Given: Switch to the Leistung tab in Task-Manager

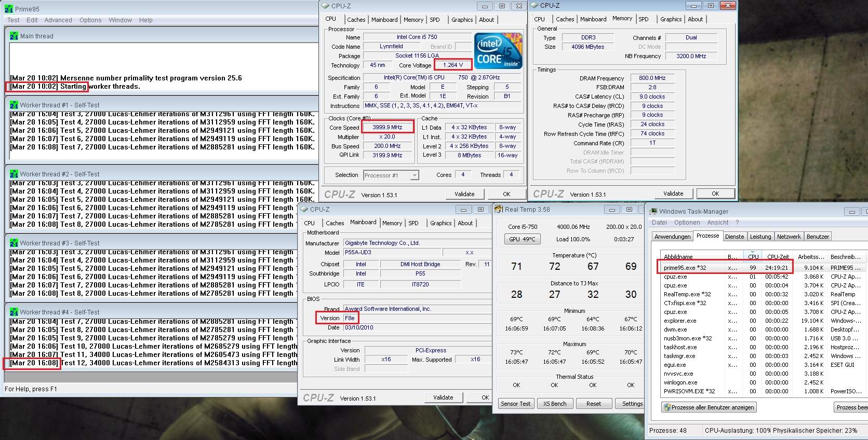Looking at the screenshot, I should [760, 237].
